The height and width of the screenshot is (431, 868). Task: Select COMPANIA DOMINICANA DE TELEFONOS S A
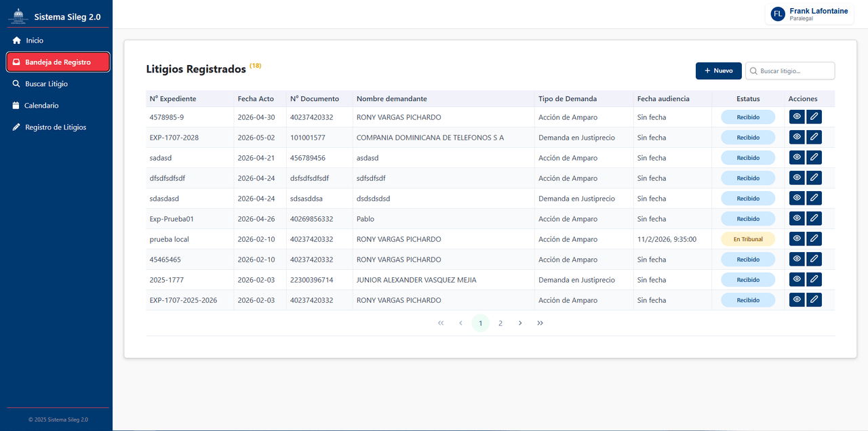430,138
